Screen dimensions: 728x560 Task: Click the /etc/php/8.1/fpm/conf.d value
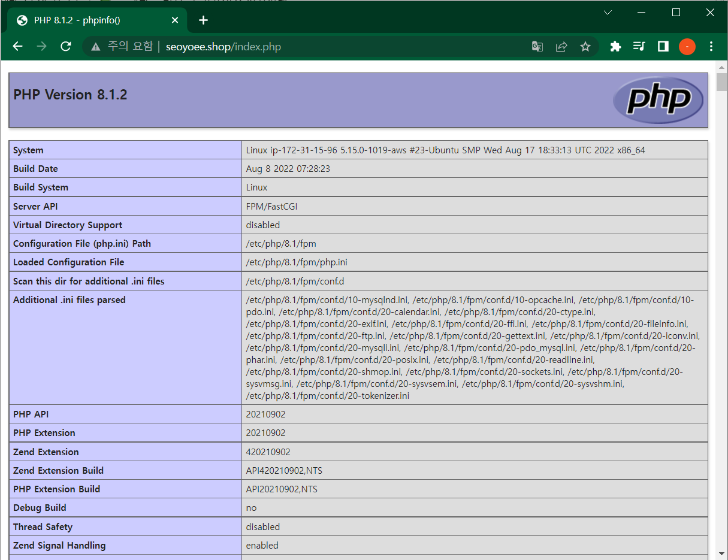[x=295, y=281]
